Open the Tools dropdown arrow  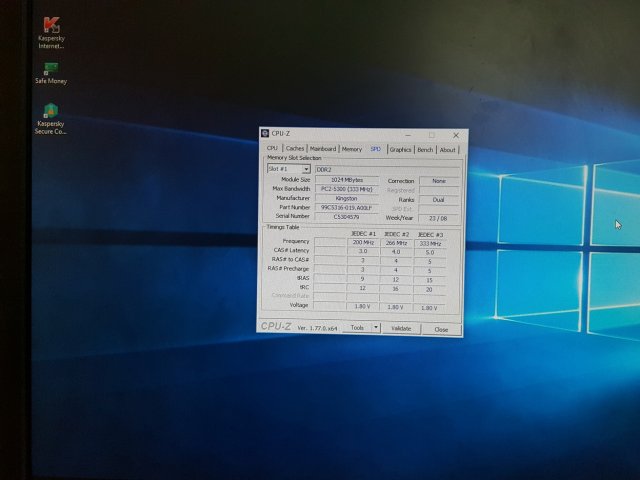point(376,328)
